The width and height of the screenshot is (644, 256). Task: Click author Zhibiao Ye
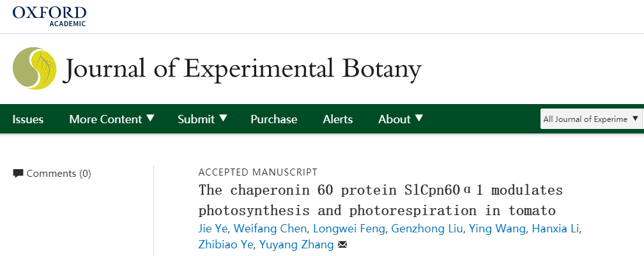(226, 245)
